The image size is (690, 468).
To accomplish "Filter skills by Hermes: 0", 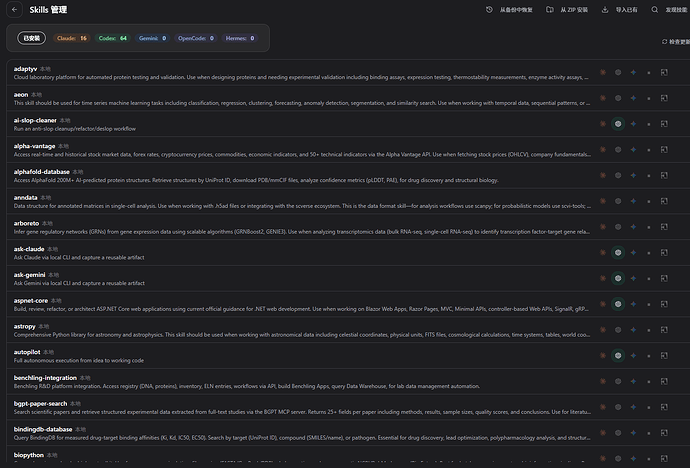I will pos(240,38).
